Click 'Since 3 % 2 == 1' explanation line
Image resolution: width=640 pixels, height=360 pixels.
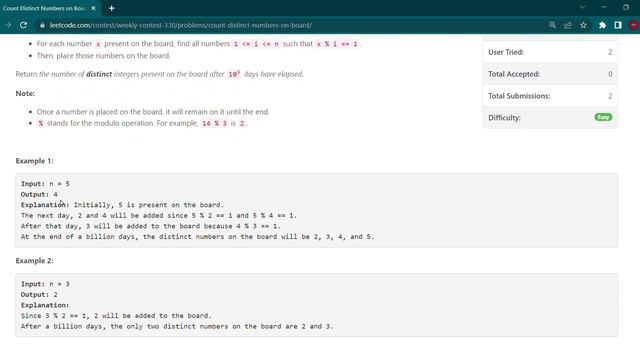coord(116,316)
